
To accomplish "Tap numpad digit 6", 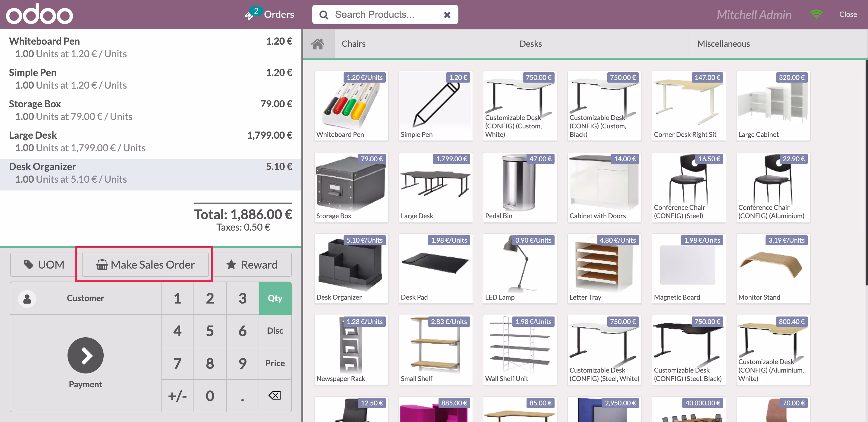I will 243,331.
